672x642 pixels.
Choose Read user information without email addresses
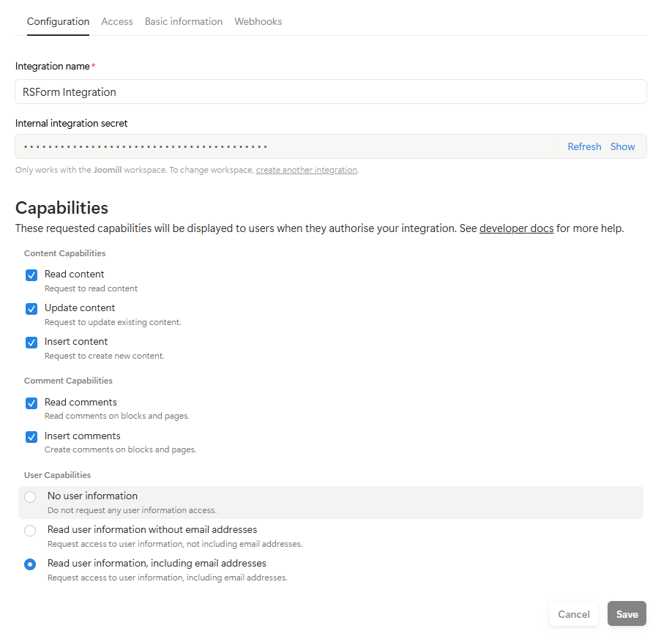coord(29,530)
